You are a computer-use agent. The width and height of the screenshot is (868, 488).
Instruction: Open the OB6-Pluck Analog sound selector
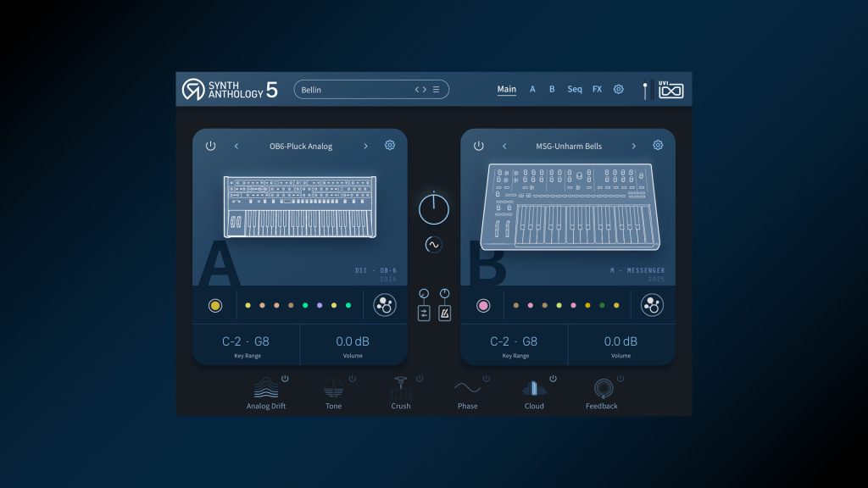click(301, 146)
